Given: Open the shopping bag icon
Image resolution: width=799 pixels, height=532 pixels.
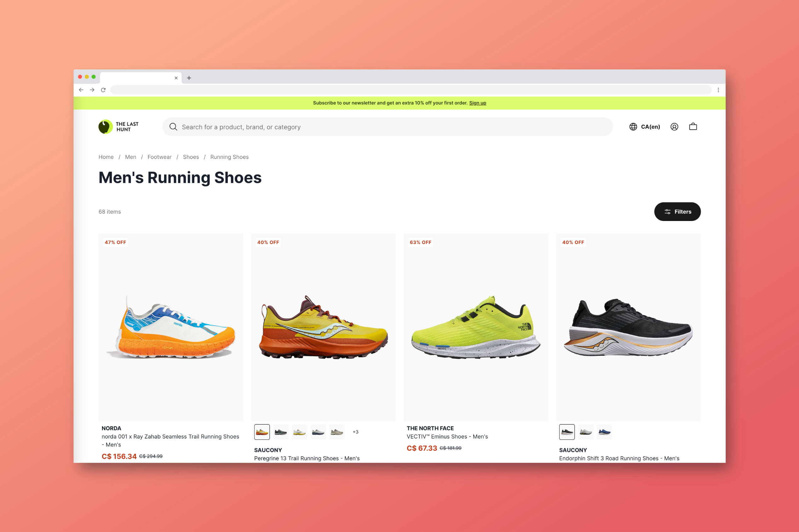Looking at the screenshot, I should coord(693,127).
